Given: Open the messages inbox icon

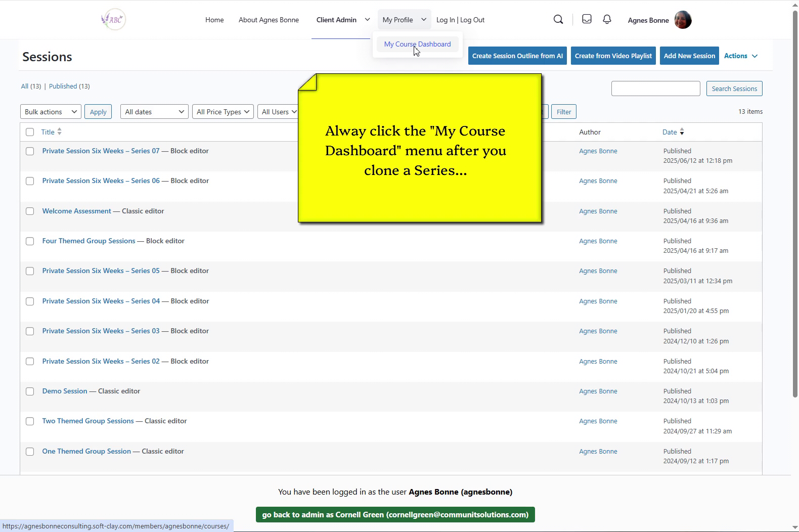Looking at the screenshot, I should tap(587, 19).
